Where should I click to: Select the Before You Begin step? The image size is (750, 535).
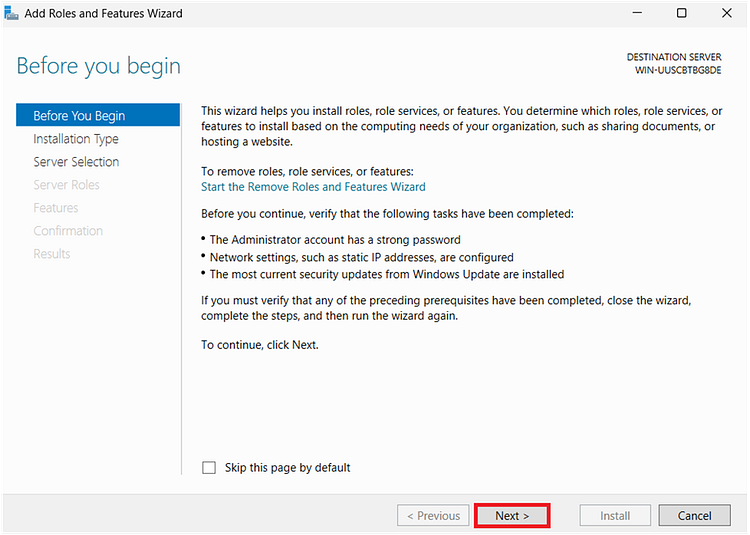(98, 115)
